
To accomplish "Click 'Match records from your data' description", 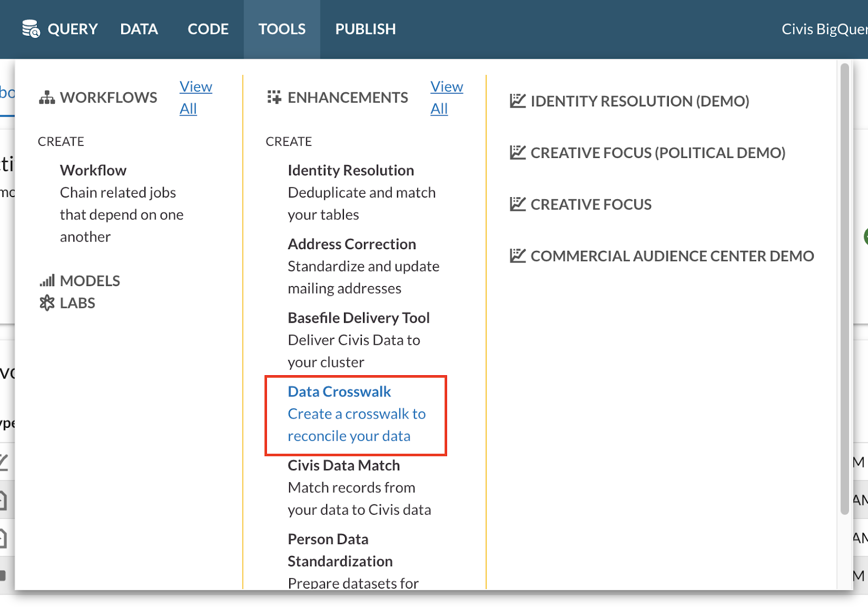I will click(359, 499).
